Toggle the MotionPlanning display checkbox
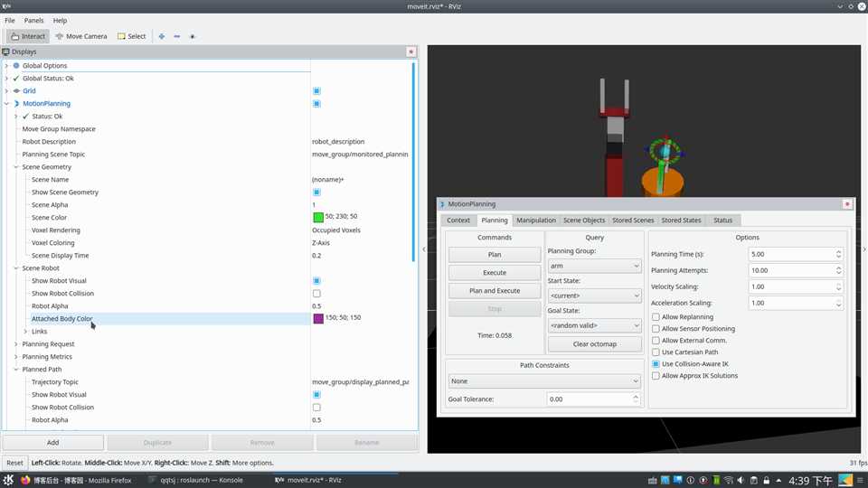This screenshot has height=488, width=868. click(x=316, y=103)
